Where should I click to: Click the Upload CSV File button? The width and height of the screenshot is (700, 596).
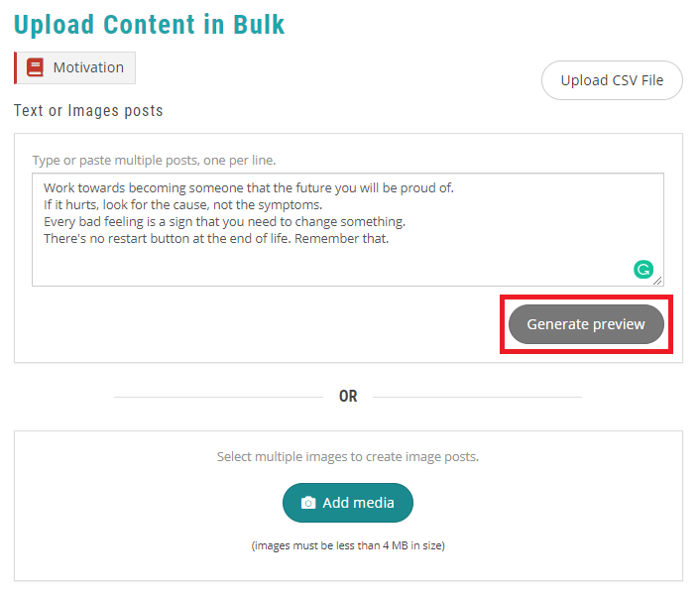612,80
